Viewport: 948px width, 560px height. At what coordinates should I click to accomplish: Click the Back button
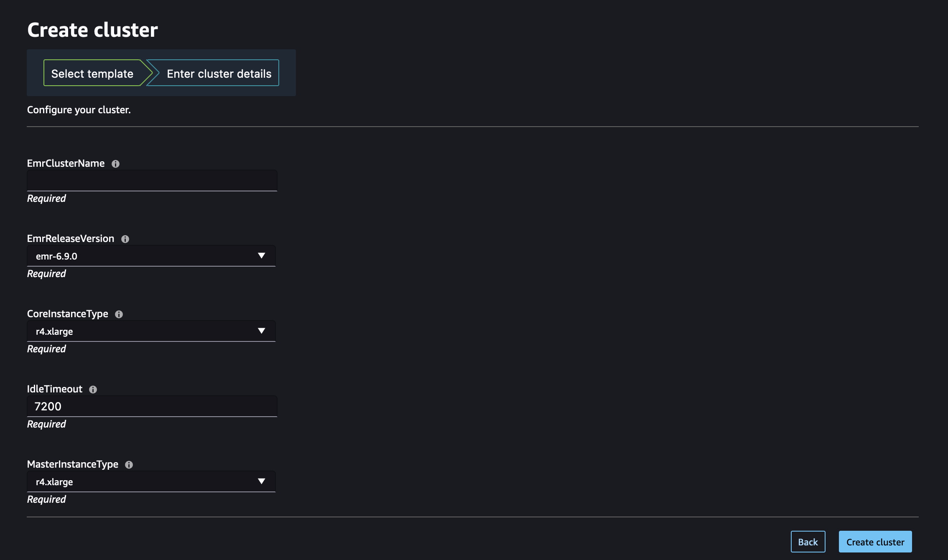tap(809, 541)
